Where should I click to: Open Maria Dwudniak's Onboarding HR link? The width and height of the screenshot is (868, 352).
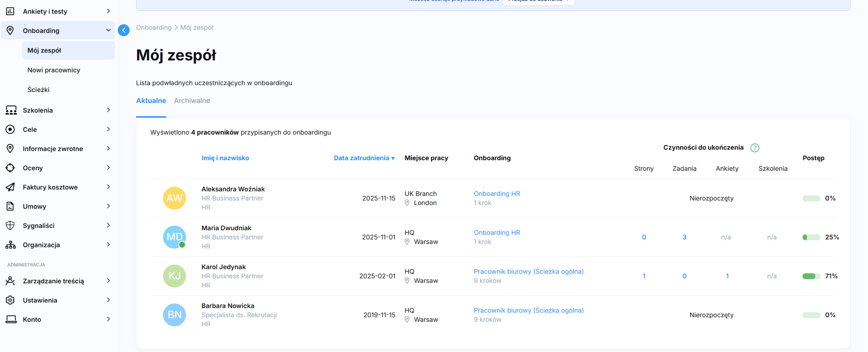497,233
